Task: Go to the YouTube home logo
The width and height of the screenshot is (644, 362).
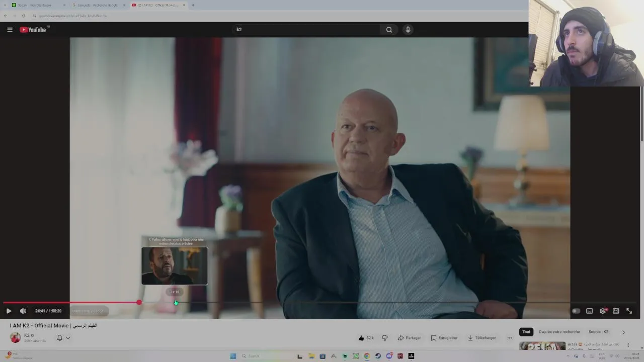Action: [33, 30]
